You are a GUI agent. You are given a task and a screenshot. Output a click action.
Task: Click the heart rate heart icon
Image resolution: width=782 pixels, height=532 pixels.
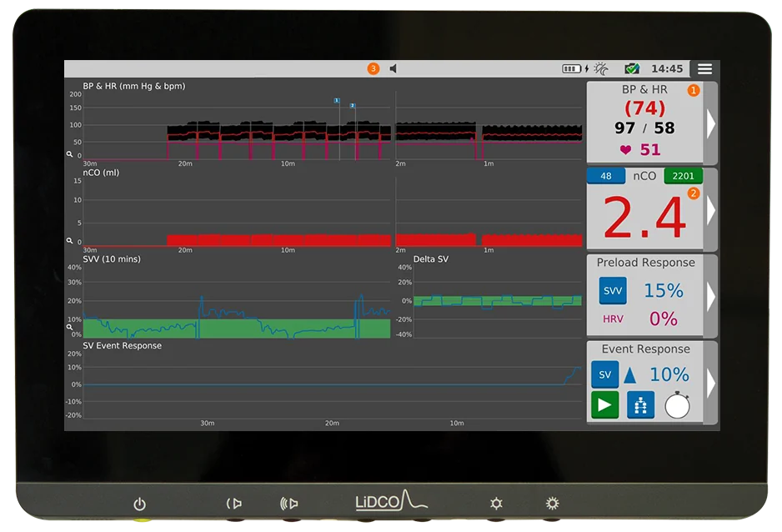[x=625, y=149]
